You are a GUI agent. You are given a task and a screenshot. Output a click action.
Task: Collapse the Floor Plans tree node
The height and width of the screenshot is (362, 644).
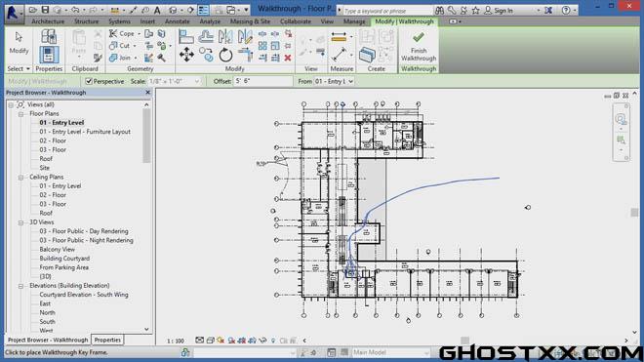20,114
